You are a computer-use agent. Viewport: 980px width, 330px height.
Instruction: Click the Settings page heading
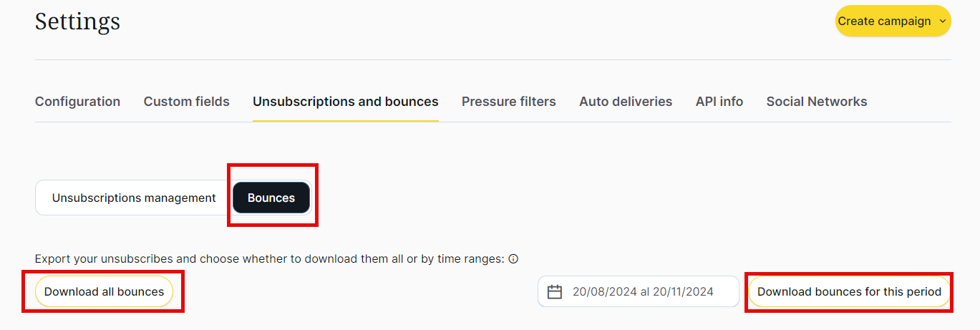(77, 21)
